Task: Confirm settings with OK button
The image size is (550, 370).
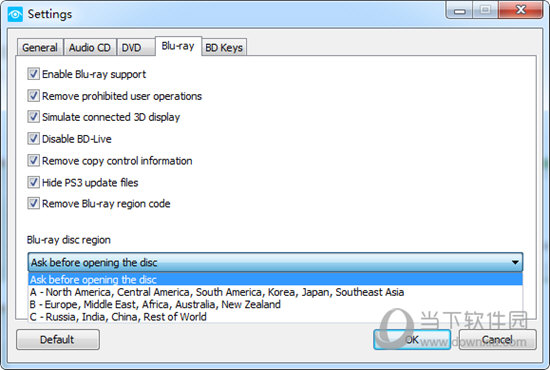Action: (412, 339)
